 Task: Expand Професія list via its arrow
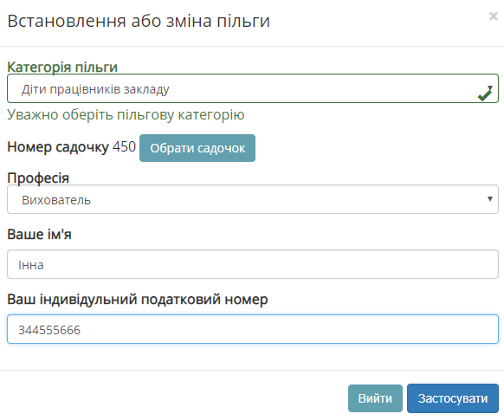[x=490, y=199]
